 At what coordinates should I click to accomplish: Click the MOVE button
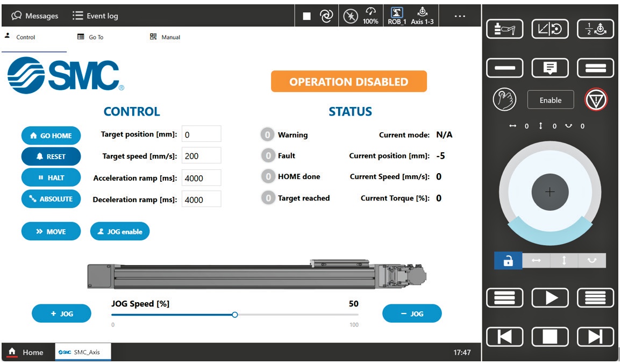[x=51, y=232]
